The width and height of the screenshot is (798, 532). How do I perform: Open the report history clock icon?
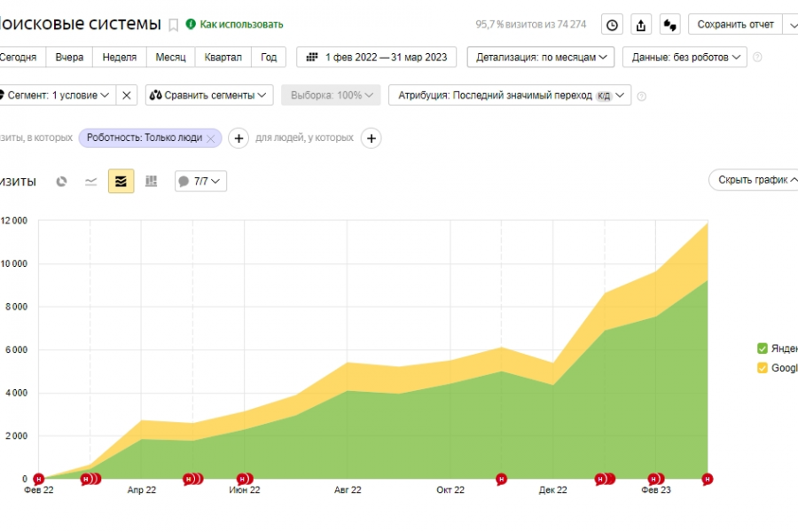(x=612, y=25)
